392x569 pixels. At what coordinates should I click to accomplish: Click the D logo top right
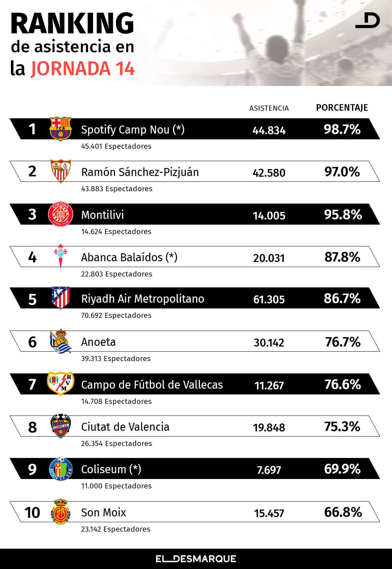pos(368,21)
